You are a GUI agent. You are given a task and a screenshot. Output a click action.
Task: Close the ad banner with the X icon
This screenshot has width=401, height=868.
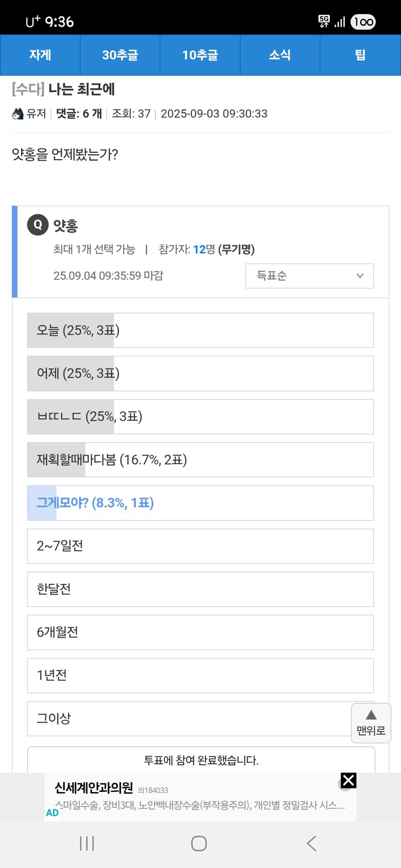tap(348, 780)
